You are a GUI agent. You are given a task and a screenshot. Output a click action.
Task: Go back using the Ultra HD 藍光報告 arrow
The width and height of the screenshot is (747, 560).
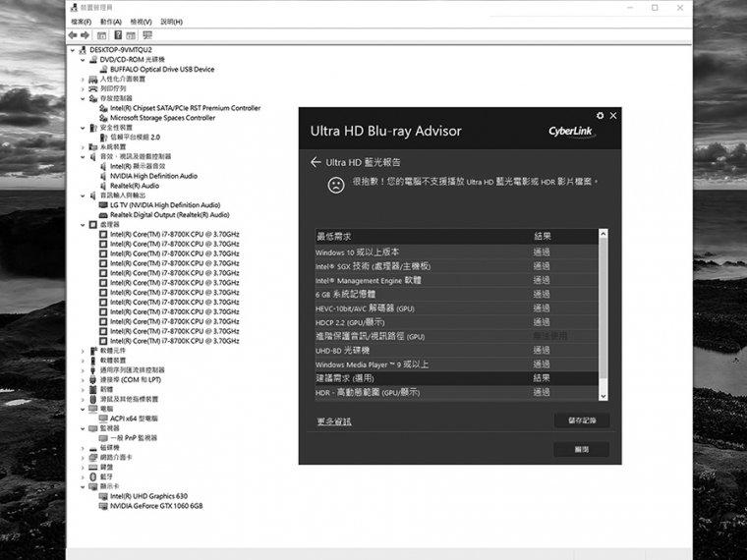[x=316, y=162]
